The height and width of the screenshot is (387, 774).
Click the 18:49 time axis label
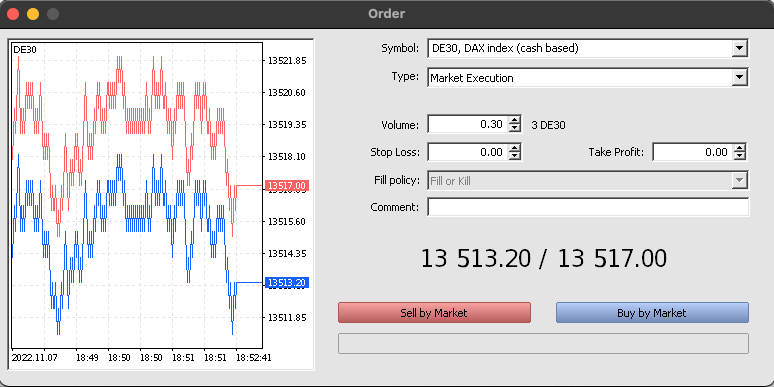tap(87, 357)
